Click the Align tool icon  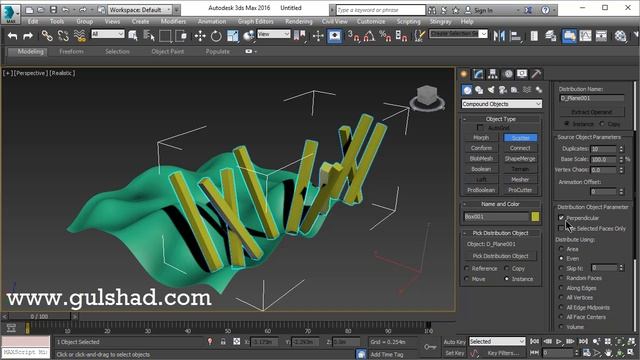coord(516,36)
